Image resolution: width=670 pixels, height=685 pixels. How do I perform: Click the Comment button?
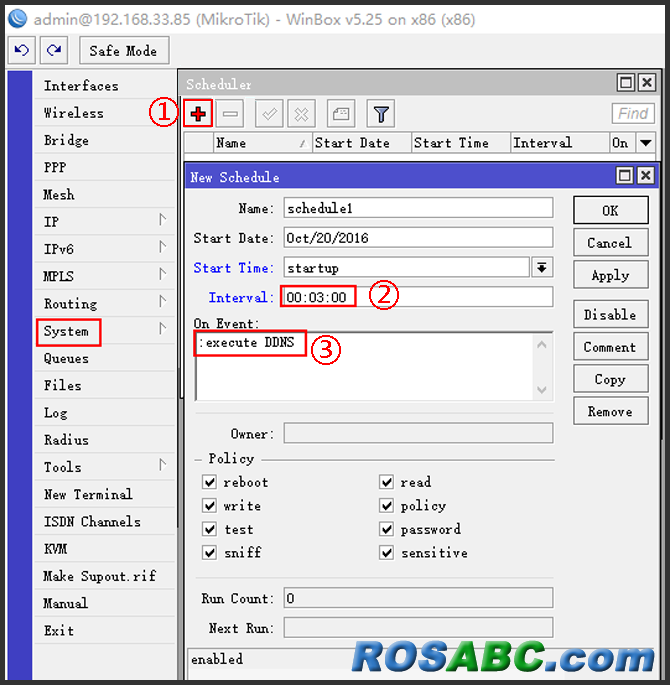click(x=611, y=346)
